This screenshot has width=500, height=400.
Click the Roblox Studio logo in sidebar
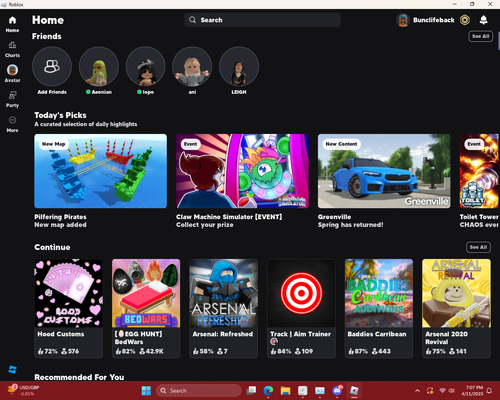pos(12,369)
